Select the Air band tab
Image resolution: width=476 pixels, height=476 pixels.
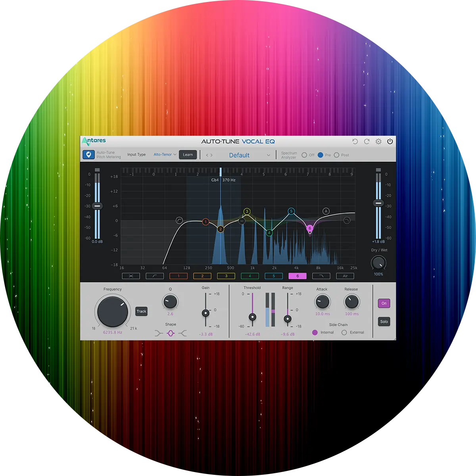click(x=345, y=276)
